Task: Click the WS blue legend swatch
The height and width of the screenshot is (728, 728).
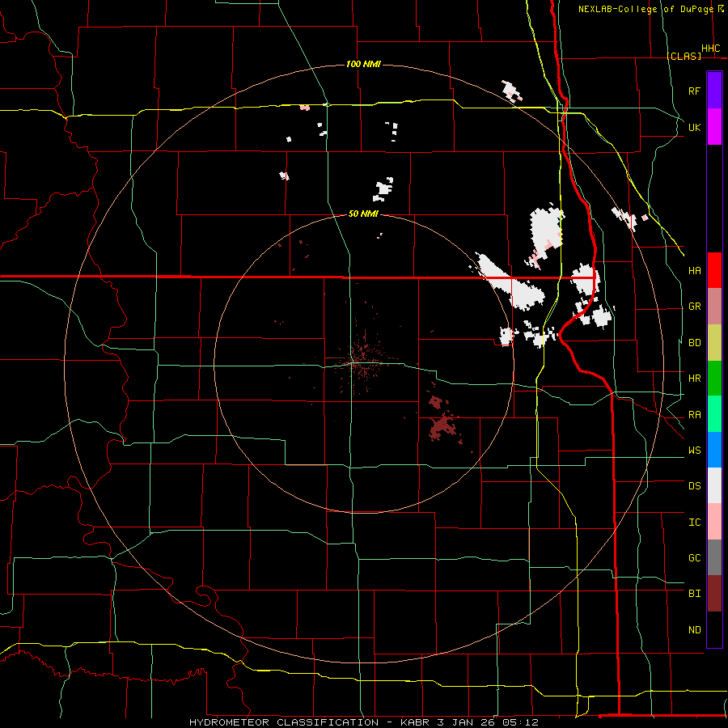Action: pyautogui.click(x=714, y=450)
